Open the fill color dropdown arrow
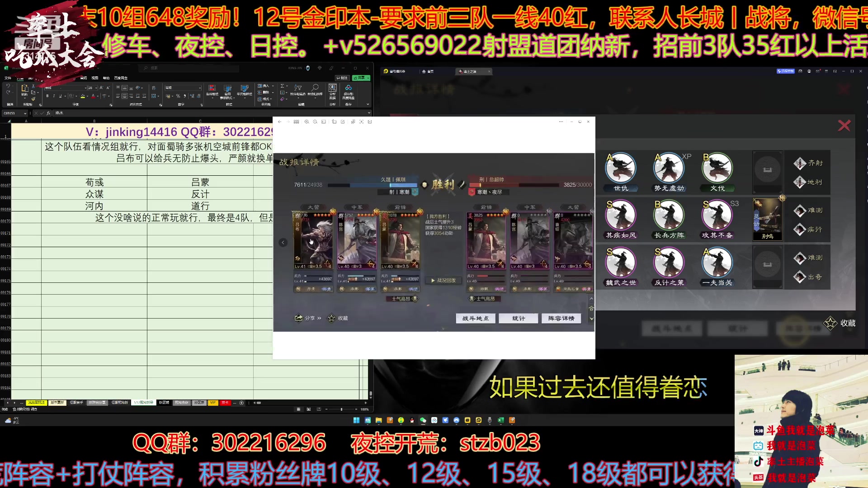This screenshot has height=488, width=868. tap(88, 96)
